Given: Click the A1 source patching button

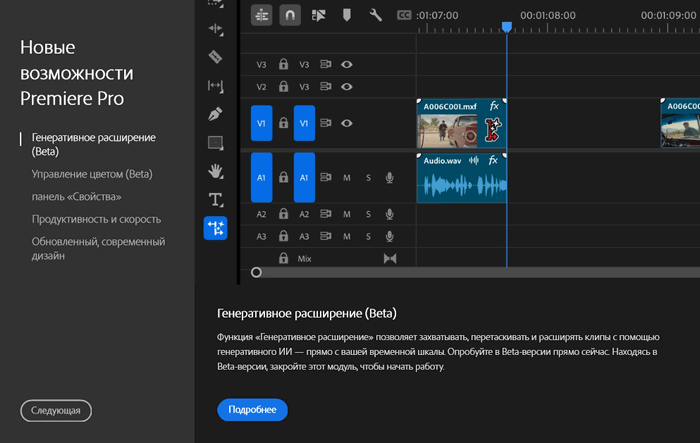Looking at the screenshot, I should click(262, 177).
